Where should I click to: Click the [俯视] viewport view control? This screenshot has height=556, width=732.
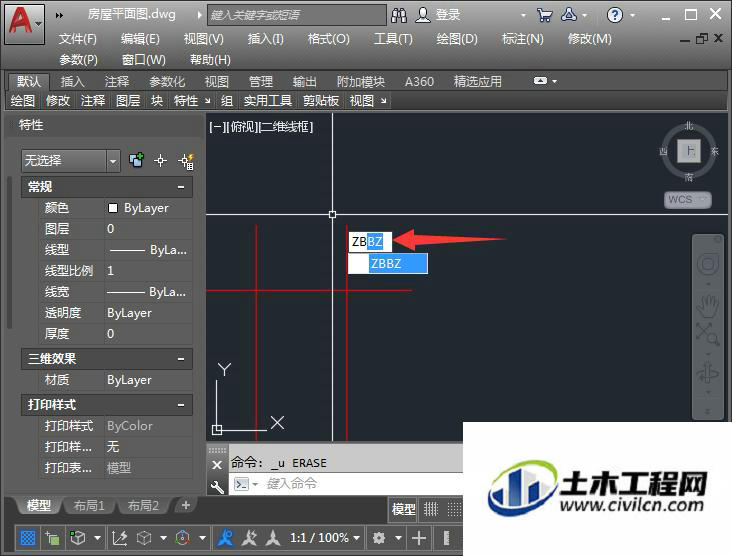(242, 127)
